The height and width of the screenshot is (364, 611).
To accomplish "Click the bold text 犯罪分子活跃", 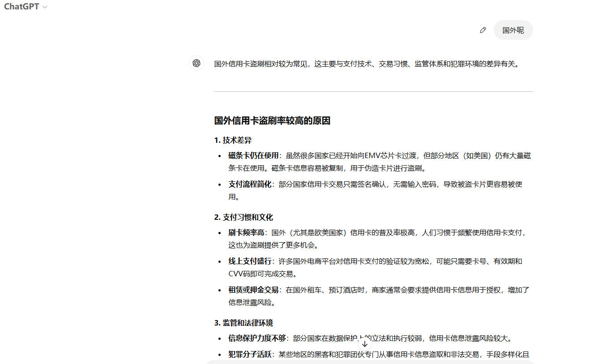I will coord(250,354).
